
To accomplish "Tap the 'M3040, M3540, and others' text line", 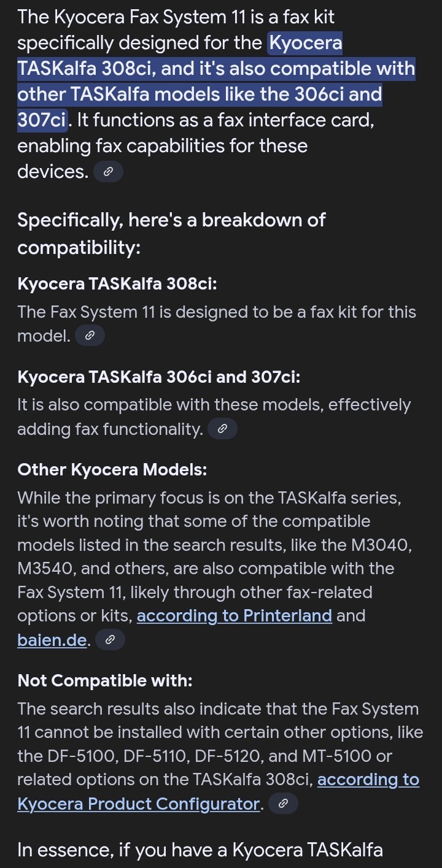I will point(214,569).
